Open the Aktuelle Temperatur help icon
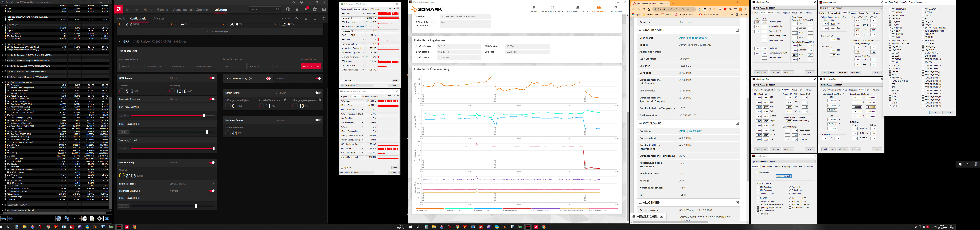 [286, 100]
